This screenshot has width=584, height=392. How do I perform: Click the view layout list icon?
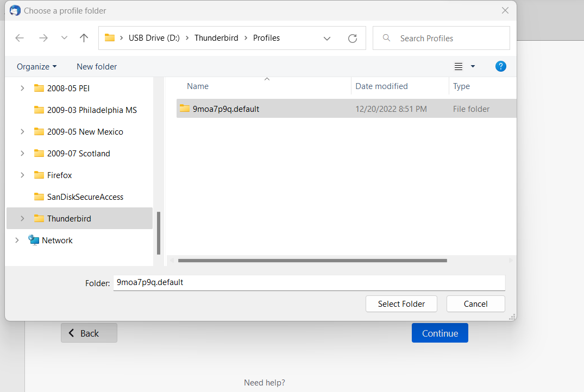(x=459, y=66)
